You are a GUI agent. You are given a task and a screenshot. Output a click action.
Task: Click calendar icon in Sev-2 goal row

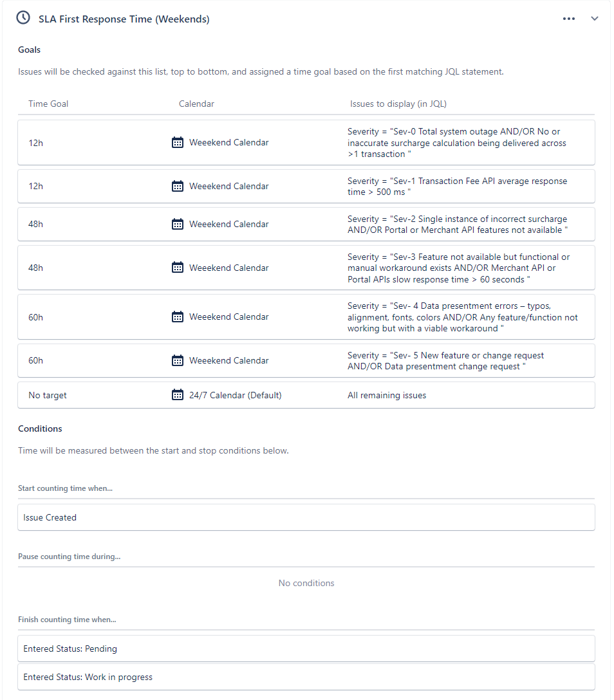click(x=178, y=224)
